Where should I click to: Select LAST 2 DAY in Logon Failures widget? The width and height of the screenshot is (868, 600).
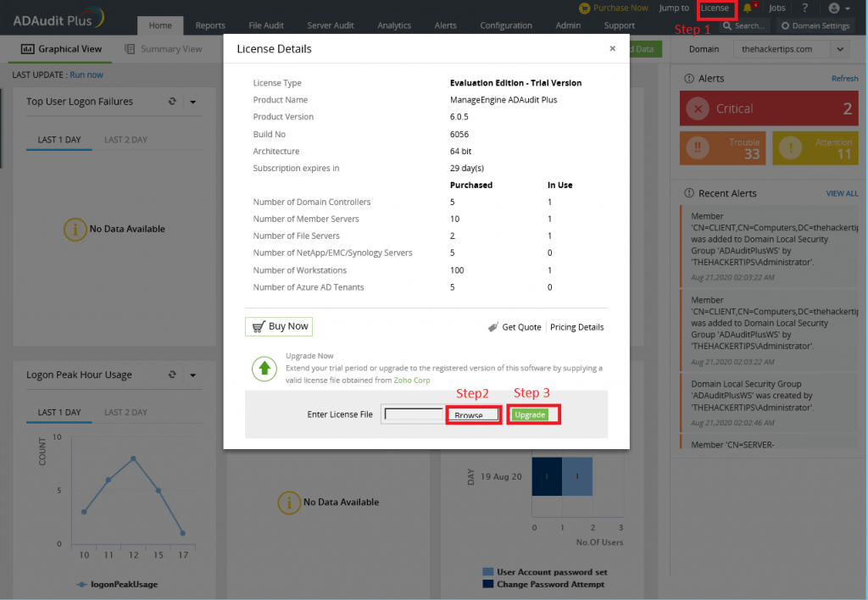[125, 140]
